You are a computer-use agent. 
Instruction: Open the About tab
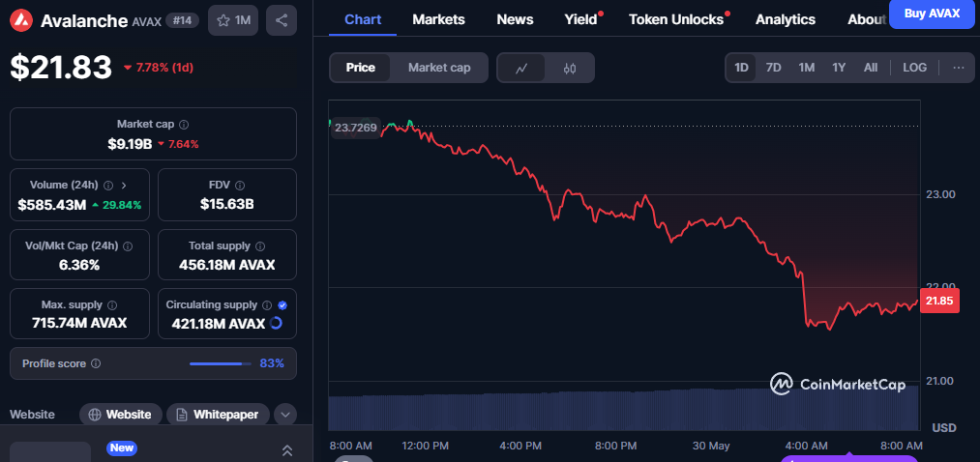coord(866,19)
